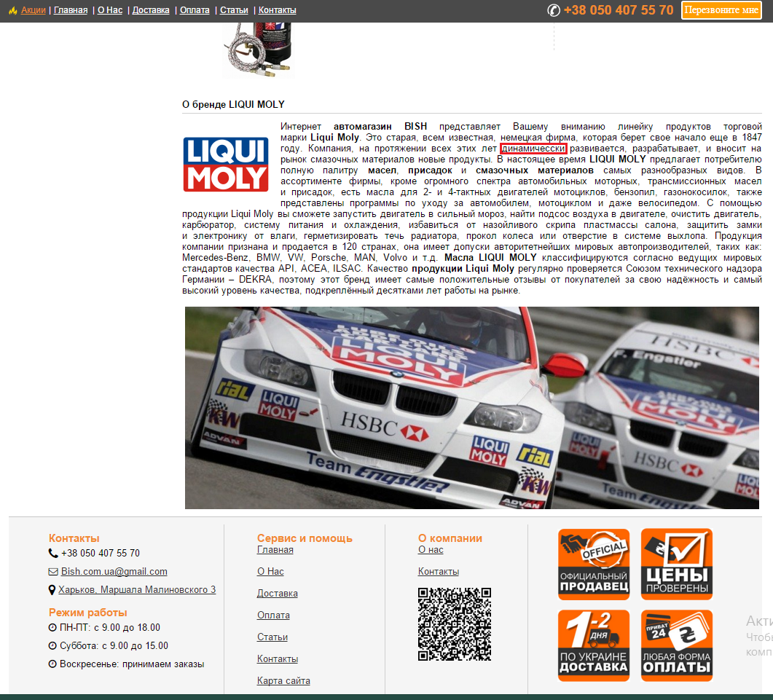The image size is (773, 700).
Task: Click the any payment method badge
Action: pyautogui.click(x=676, y=645)
